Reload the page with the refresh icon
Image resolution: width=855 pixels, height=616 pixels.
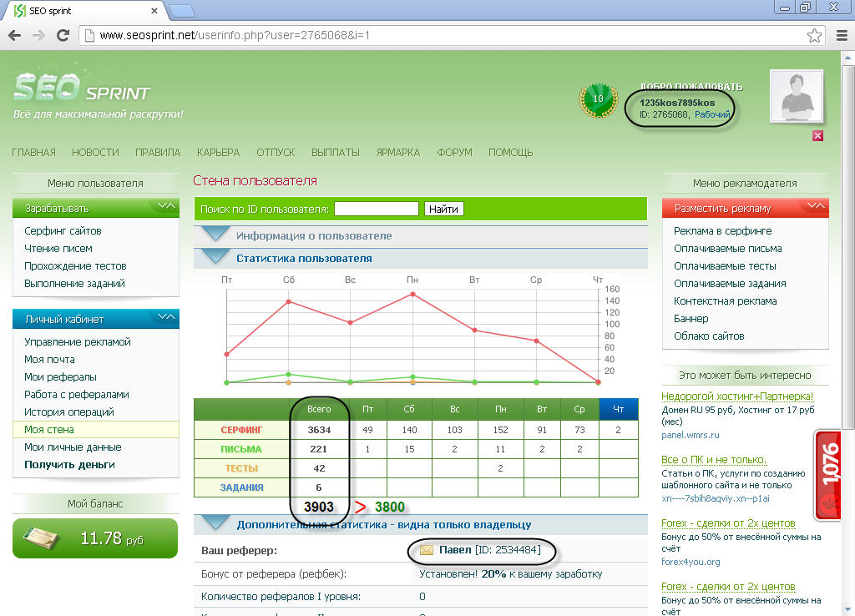point(63,35)
